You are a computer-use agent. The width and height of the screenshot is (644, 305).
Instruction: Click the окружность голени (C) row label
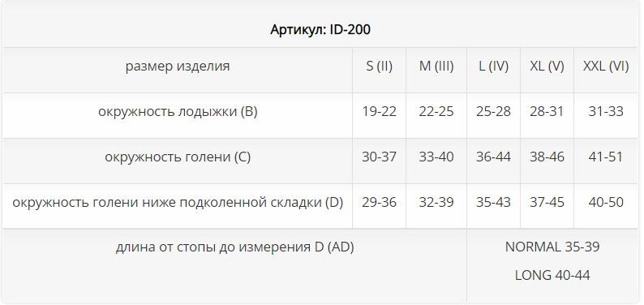pyautogui.click(x=178, y=157)
